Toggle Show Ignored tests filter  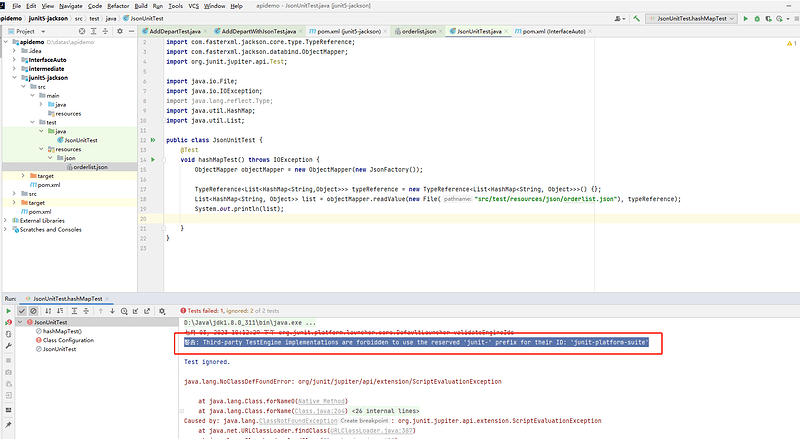point(33,311)
